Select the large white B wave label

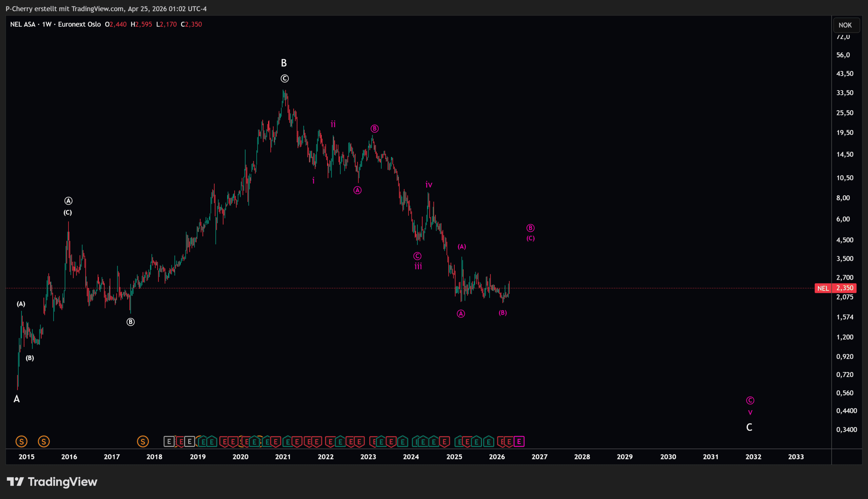tap(284, 63)
